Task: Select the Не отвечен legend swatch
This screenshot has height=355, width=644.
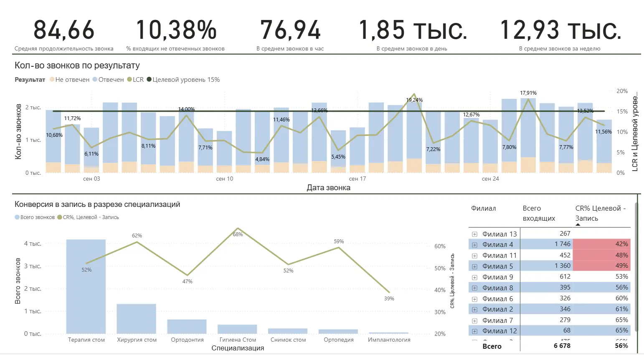Action: coord(52,79)
